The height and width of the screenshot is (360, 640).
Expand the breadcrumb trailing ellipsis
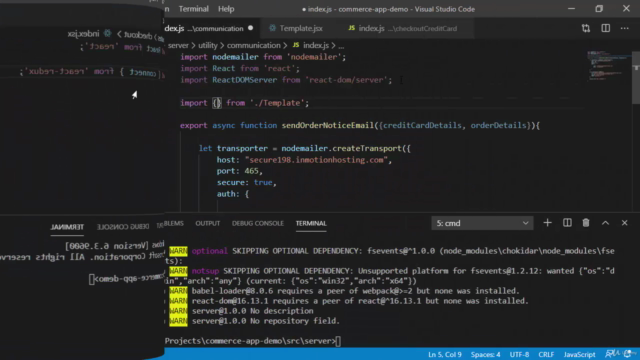click(x=341, y=46)
